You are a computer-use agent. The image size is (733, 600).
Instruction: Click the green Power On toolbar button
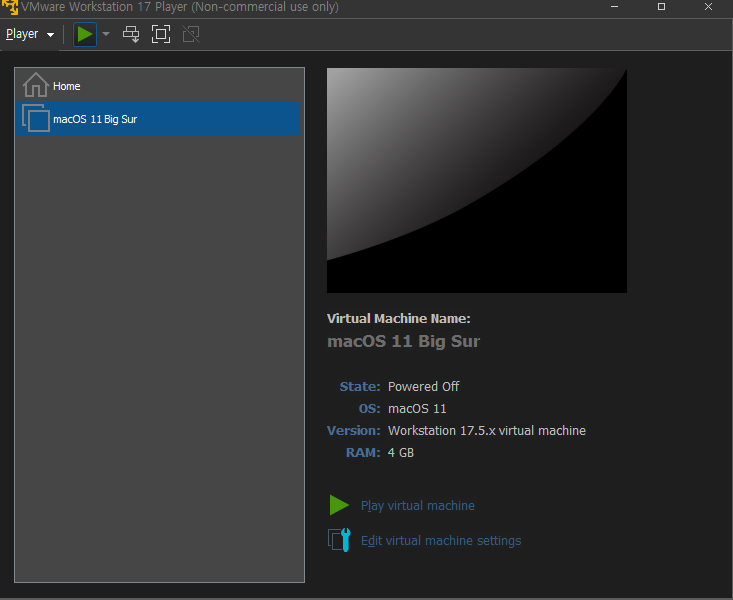tap(85, 34)
